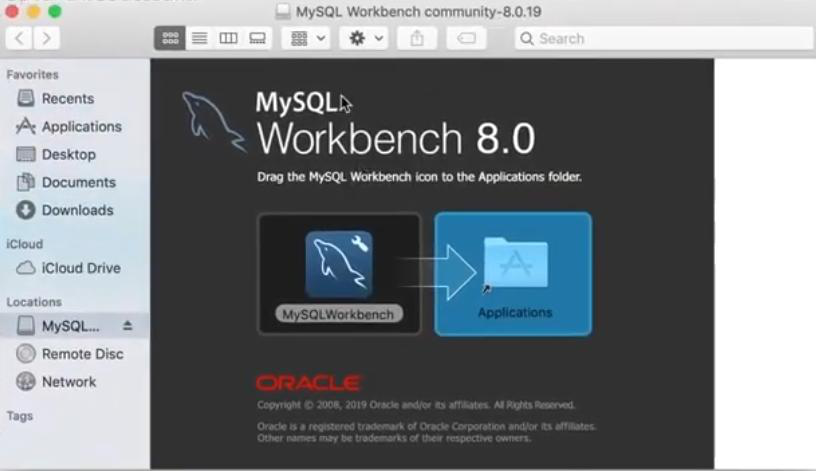Select the Applications folder shortcut icon
The width and height of the screenshot is (816, 471).
pyautogui.click(x=515, y=264)
